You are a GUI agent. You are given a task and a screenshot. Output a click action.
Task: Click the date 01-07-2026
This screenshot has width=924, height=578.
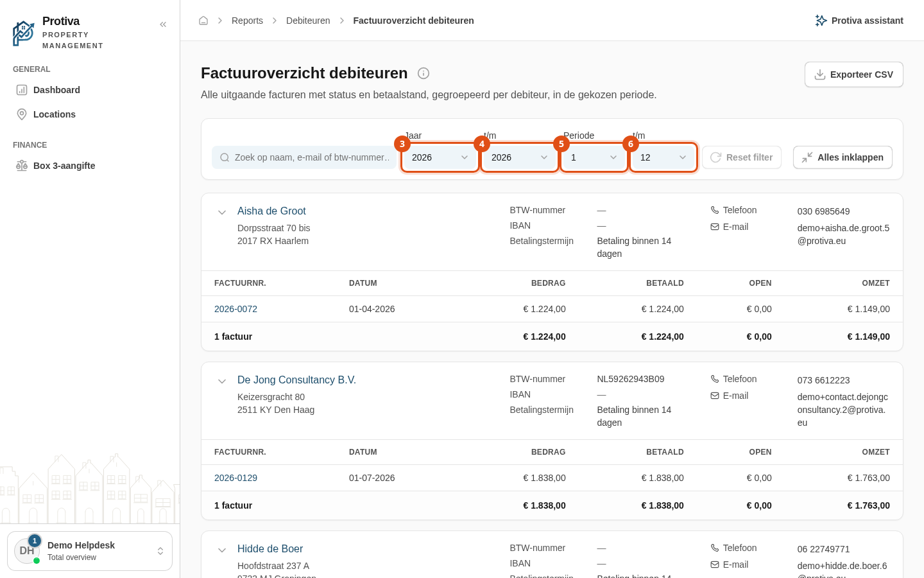372,478
